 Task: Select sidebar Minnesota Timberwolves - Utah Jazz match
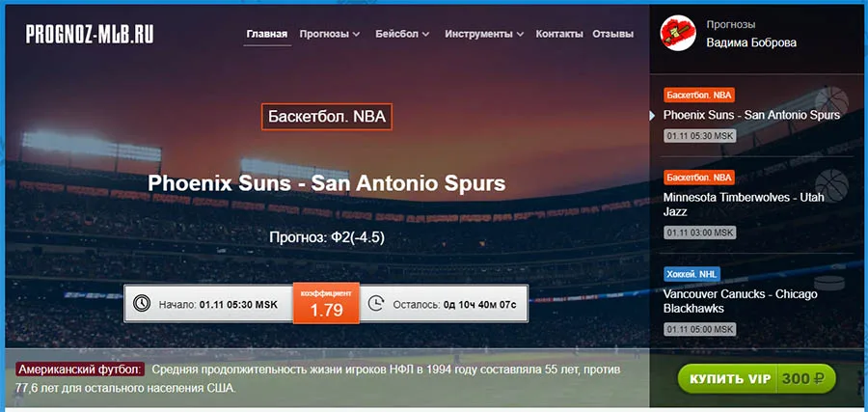[744, 205]
